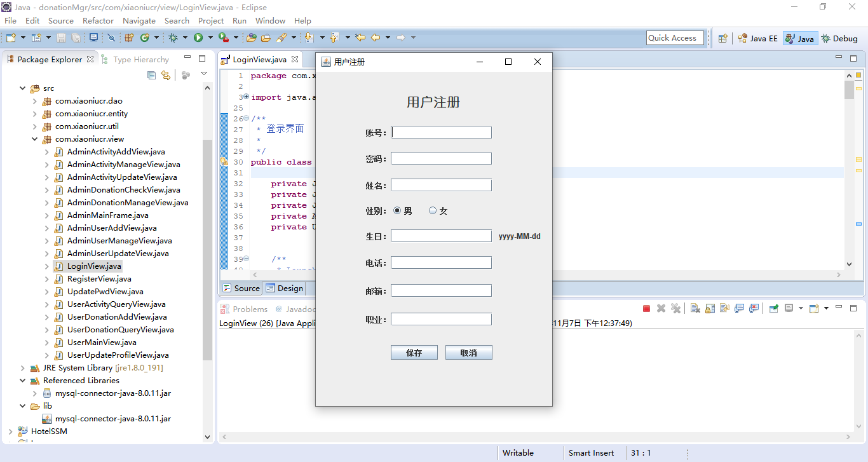Open Package Explorer view menu triangle
Viewport: 868px width, 462px height.
pyautogui.click(x=204, y=74)
